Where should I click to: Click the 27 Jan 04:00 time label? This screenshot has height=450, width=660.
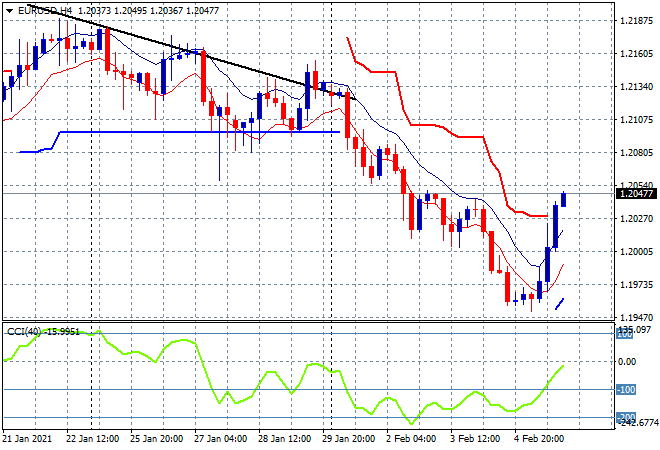(221, 439)
